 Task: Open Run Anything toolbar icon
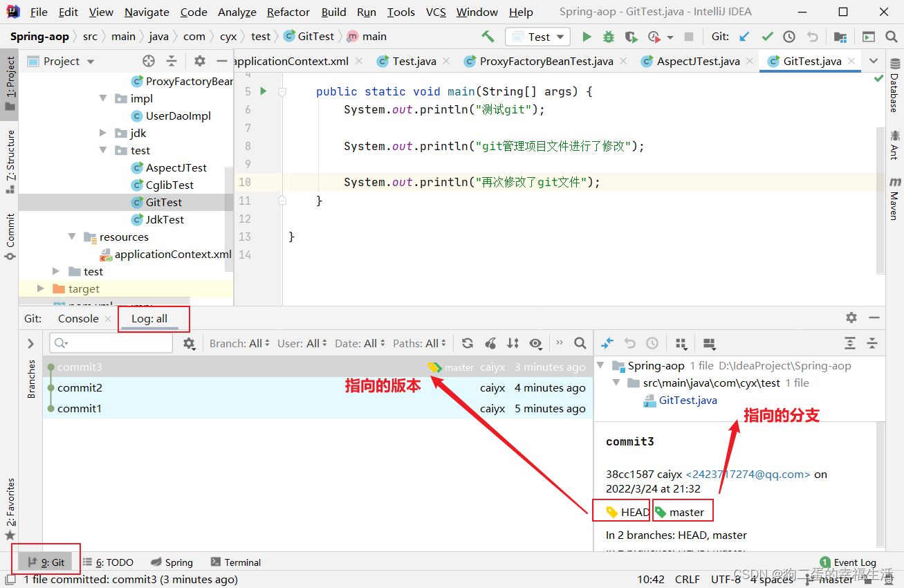point(869,37)
